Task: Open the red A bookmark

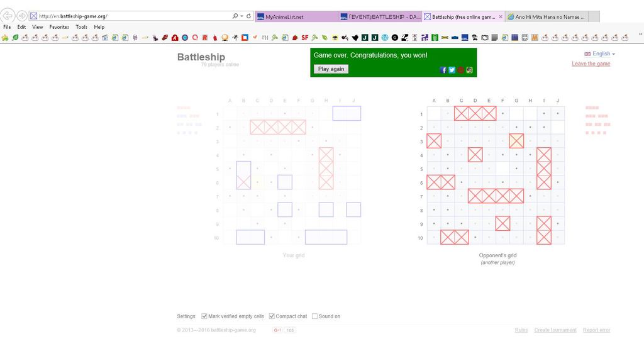Action: click(175, 38)
